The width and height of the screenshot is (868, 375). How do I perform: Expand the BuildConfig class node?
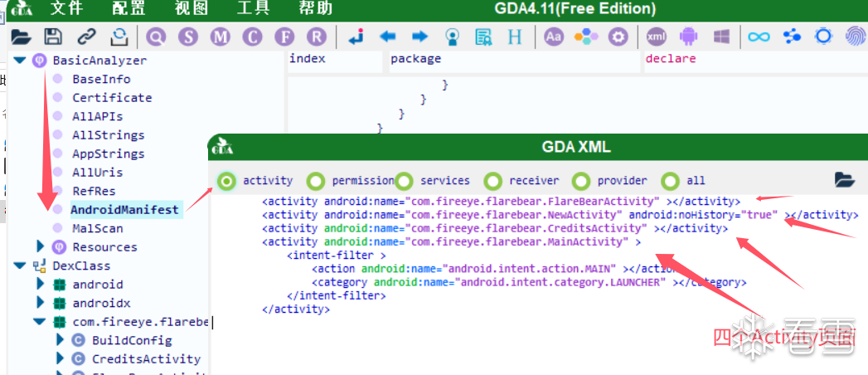(60, 340)
